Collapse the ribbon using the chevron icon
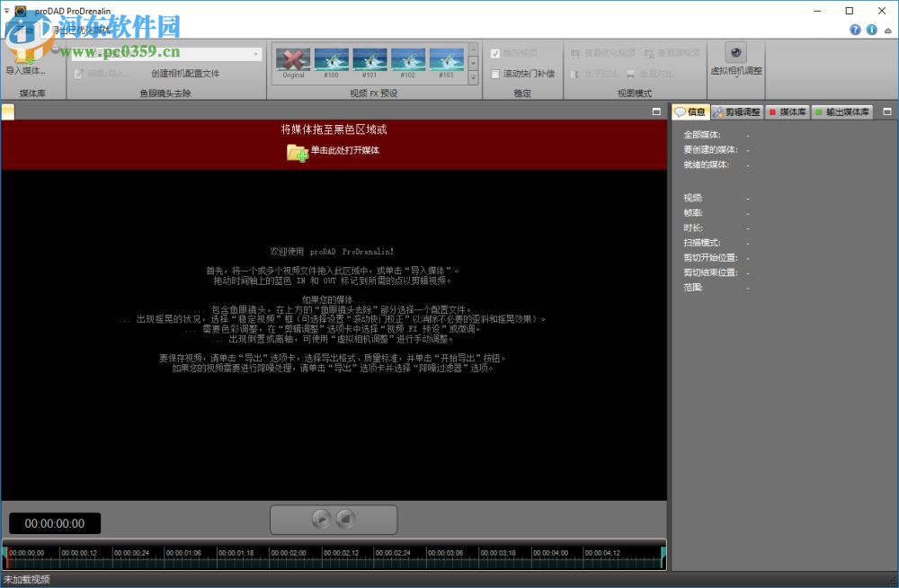The width and height of the screenshot is (899, 588). coord(888,32)
